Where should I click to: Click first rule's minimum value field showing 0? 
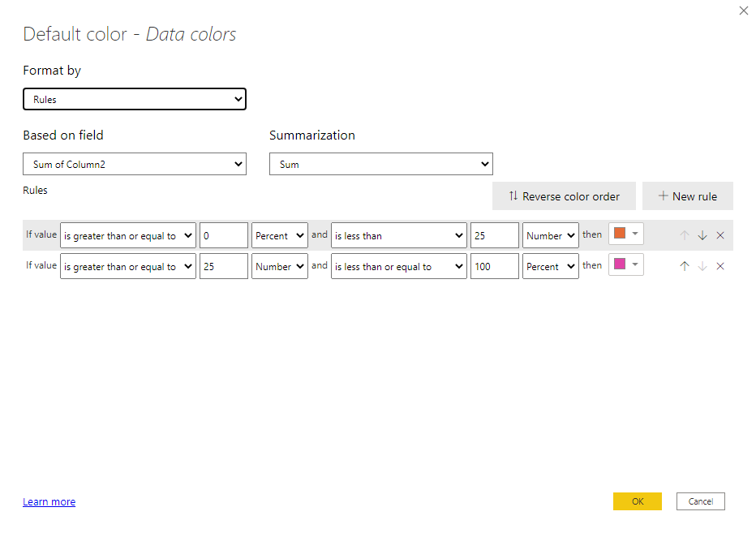(x=224, y=235)
